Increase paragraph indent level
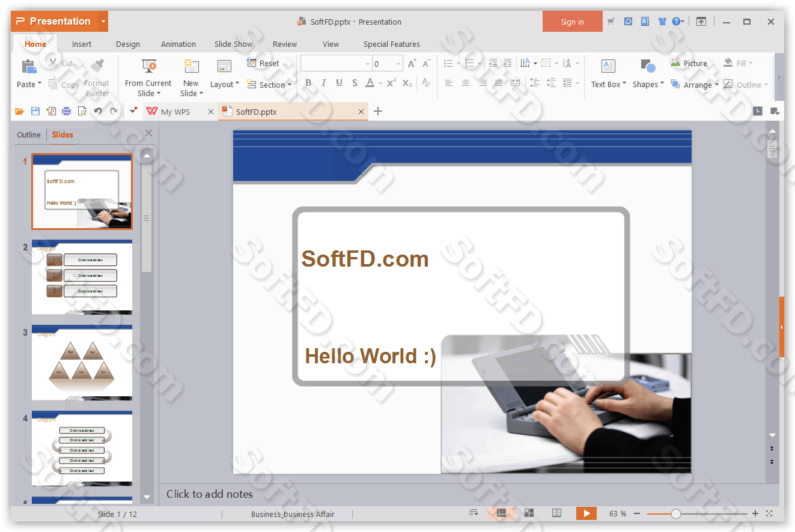 click(x=508, y=63)
